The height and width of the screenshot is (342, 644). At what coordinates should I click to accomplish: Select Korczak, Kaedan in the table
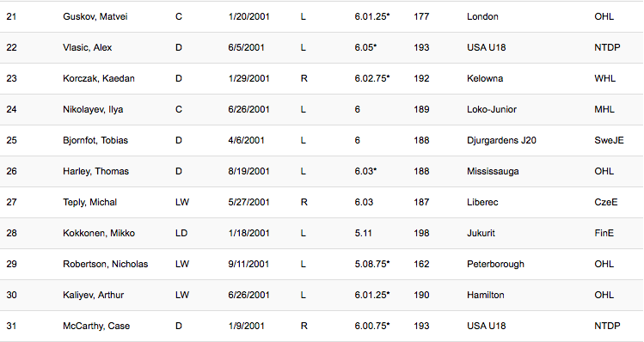point(99,78)
